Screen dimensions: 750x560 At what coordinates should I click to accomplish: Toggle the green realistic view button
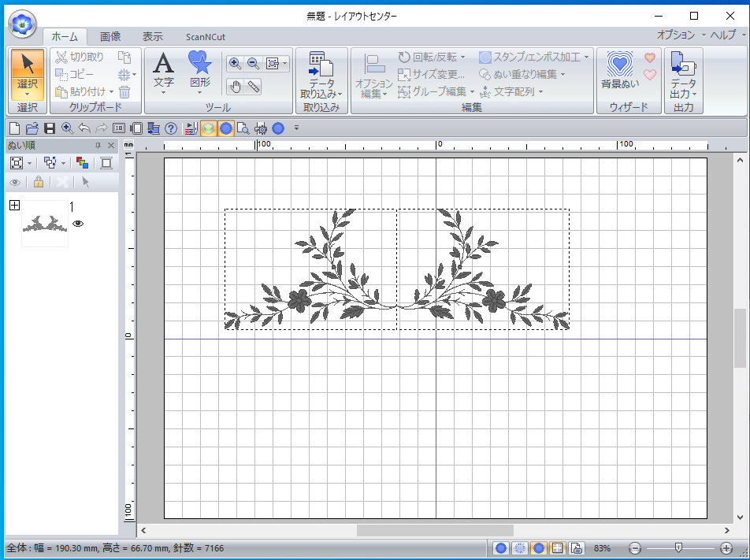pyautogui.click(x=208, y=128)
